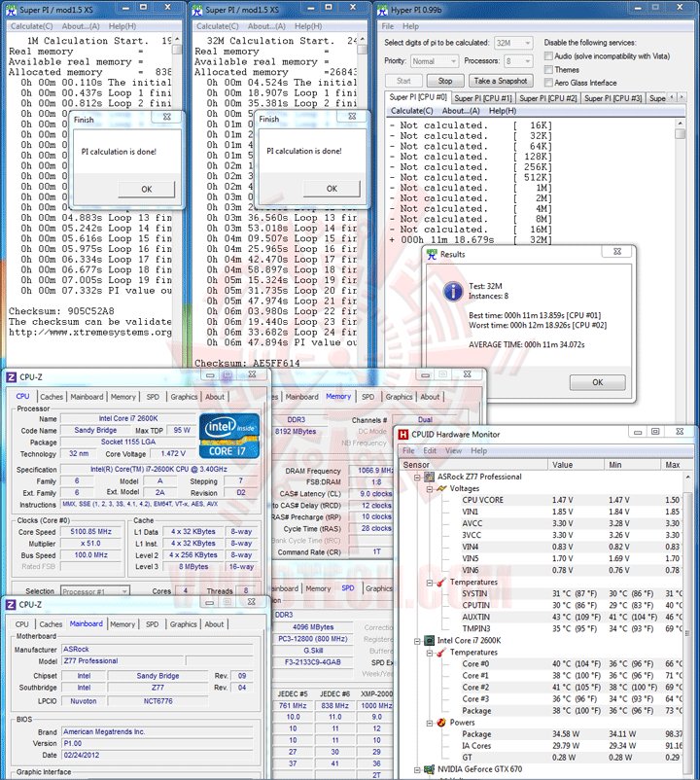This screenshot has height=780, width=700.
Task: Tick the Themes checkbox in Hyper PI
Action: (548, 69)
